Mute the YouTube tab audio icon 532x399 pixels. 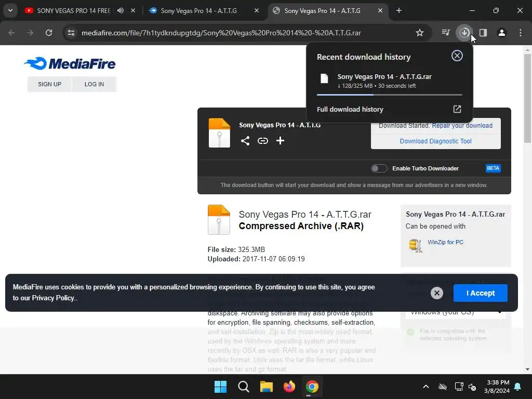click(121, 10)
